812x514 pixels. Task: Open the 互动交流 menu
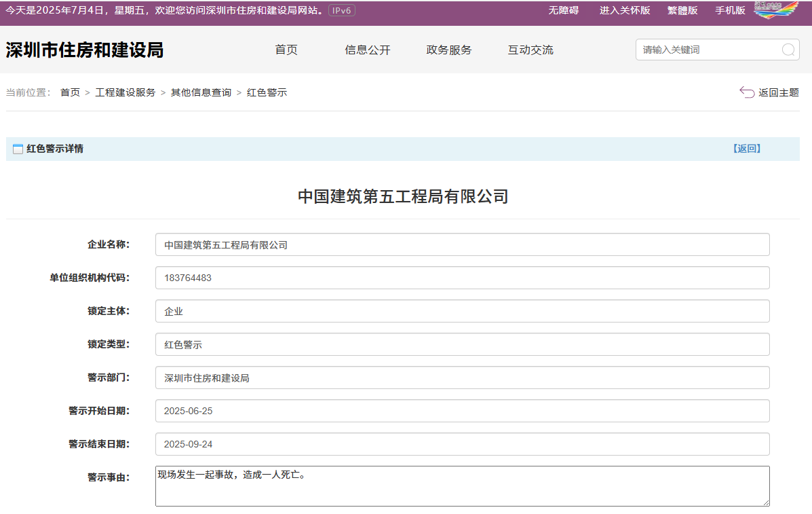coord(530,50)
